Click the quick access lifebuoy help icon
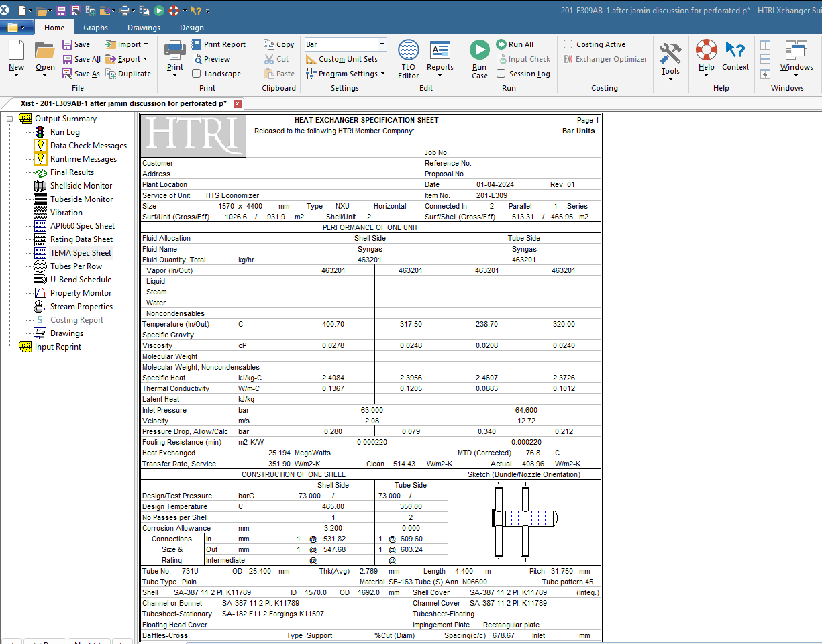This screenshot has width=822, height=644. [174, 11]
